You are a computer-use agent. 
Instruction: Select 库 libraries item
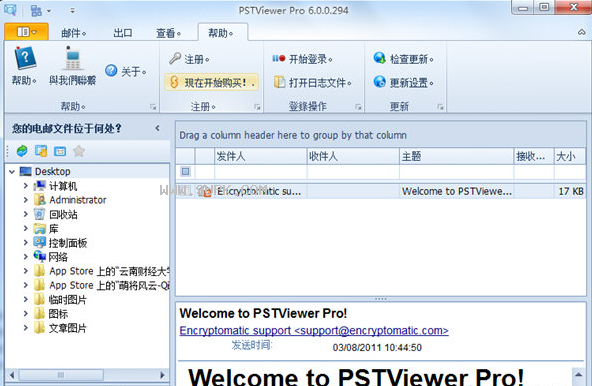click(54, 229)
